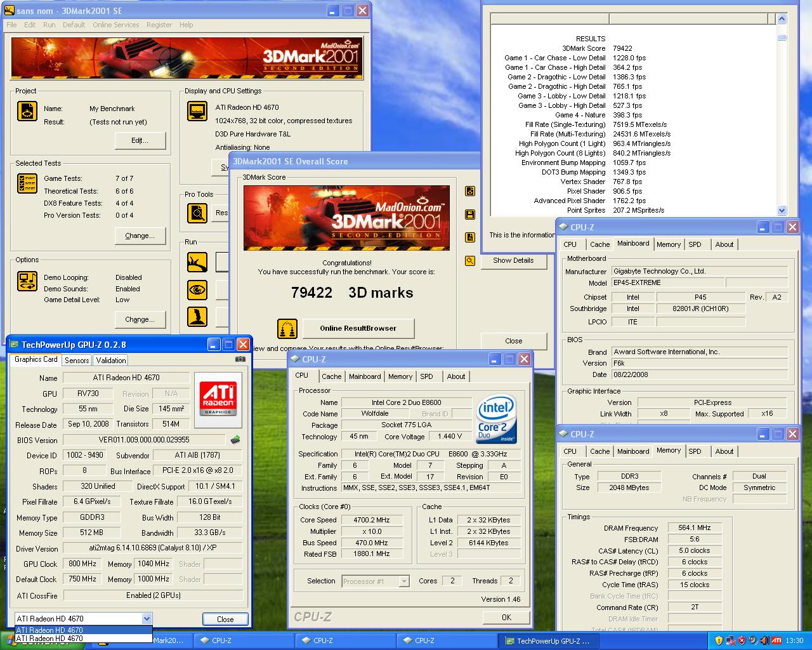This screenshot has width=812, height=650.
Task: Open the Processor #1 selection dropdown
Action: point(404,581)
